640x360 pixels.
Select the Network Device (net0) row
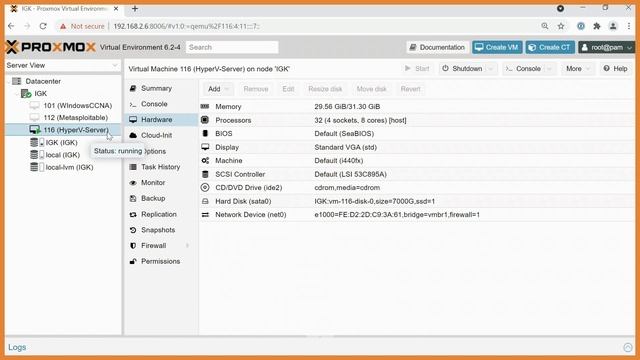[416, 215]
